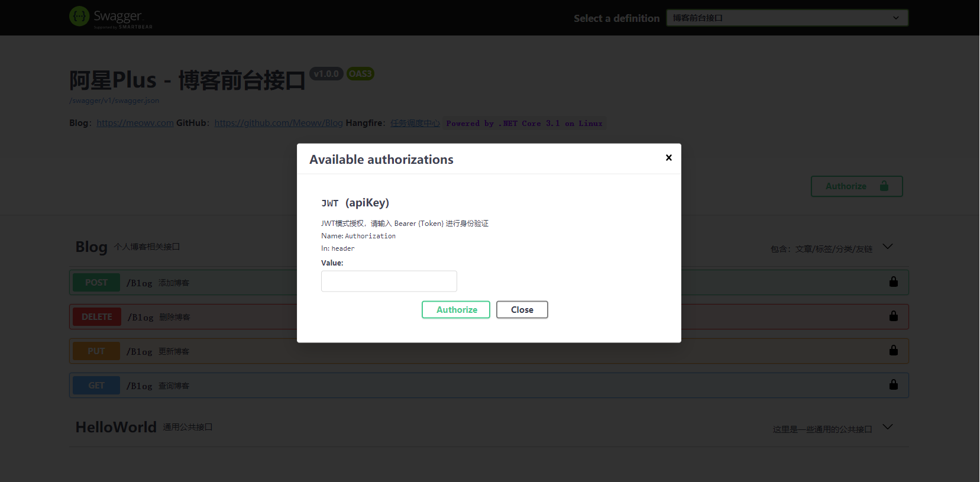Click the 包含: 文章/标签/分类/友链 description

tap(821, 249)
